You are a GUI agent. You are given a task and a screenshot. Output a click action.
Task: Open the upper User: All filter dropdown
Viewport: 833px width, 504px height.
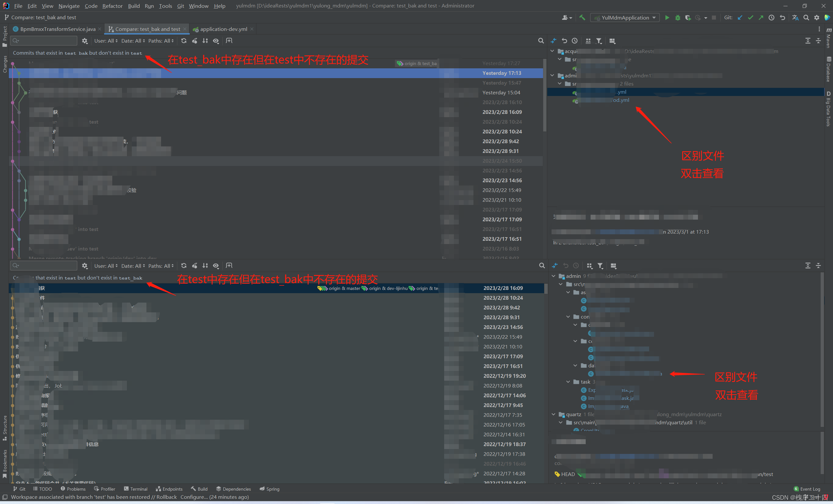[106, 41]
